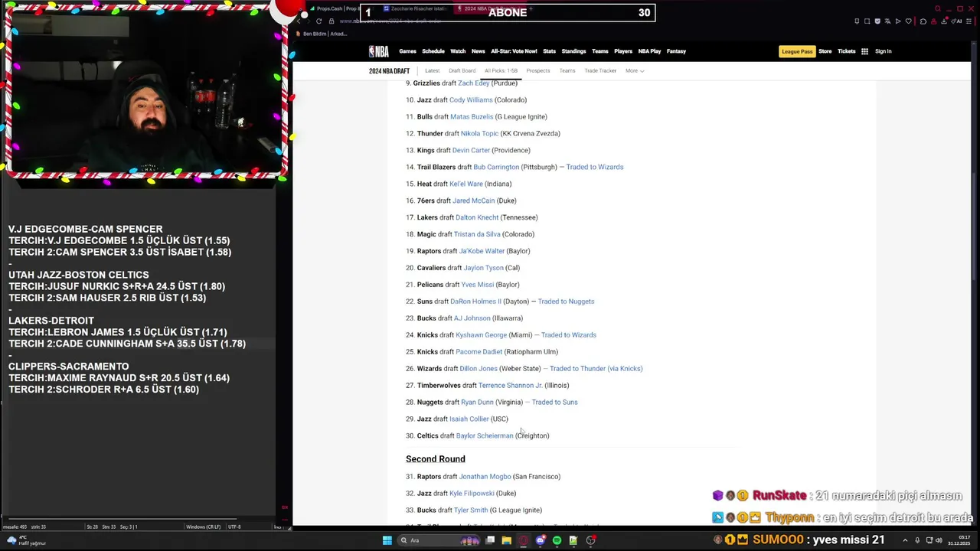Open Nikola Topic player link
The height and width of the screenshot is (551, 980).
(x=479, y=133)
